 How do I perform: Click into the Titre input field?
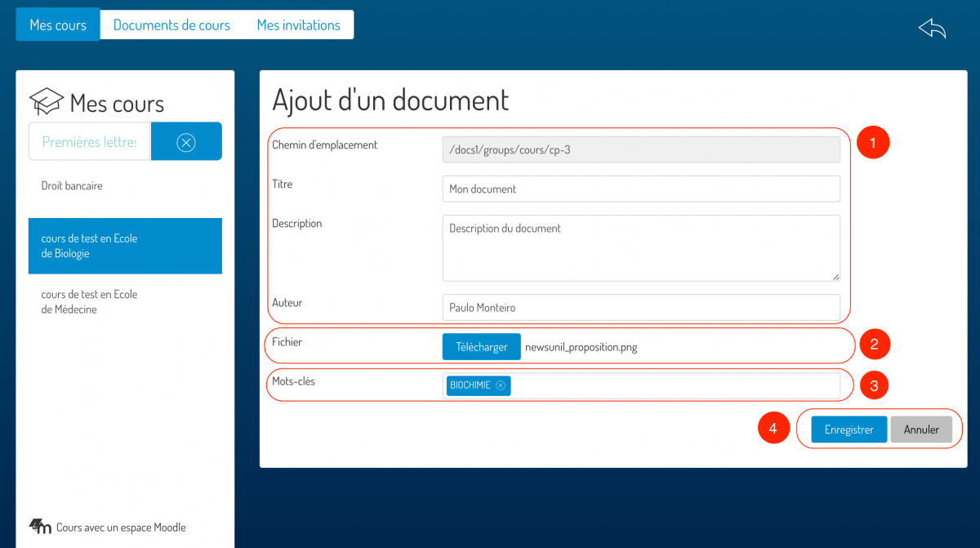[640, 189]
